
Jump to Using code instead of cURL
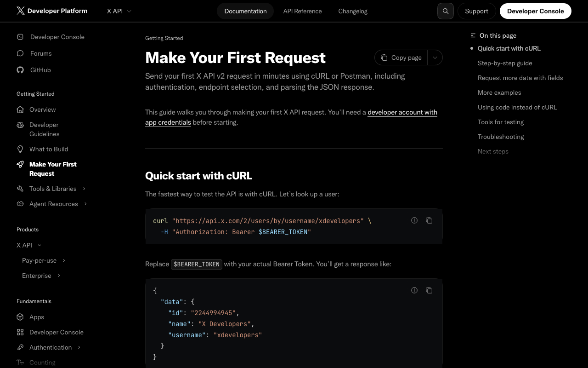[x=517, y=107]
